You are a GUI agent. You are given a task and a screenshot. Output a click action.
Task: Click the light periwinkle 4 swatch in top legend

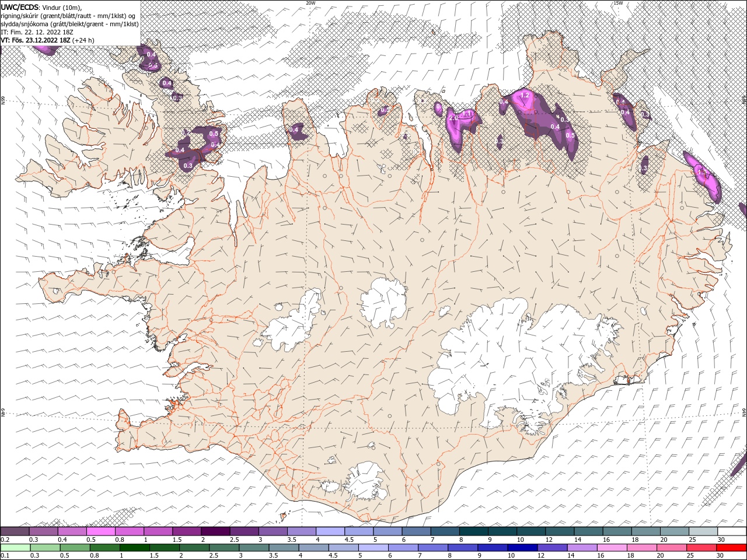[330, 531]
